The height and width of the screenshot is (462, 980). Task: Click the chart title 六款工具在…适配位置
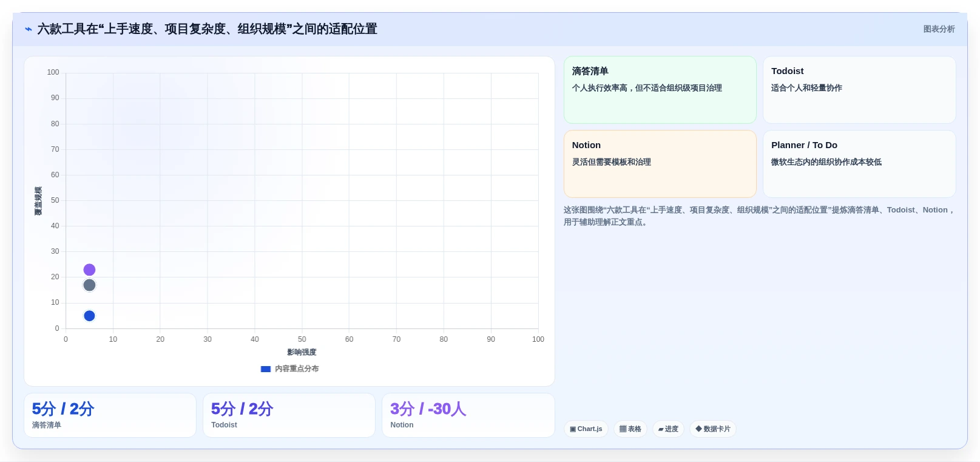[x=208, y=29]
